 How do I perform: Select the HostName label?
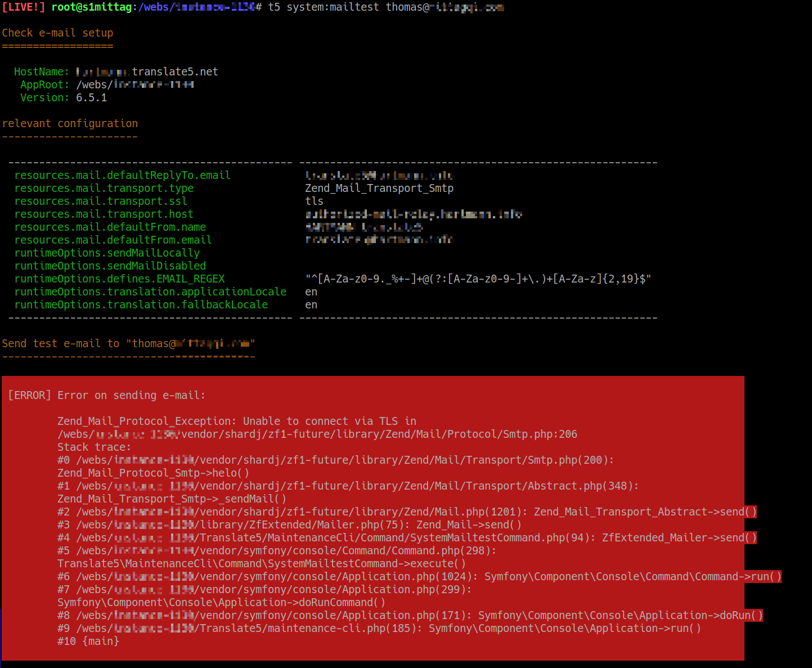pos(41,71)
